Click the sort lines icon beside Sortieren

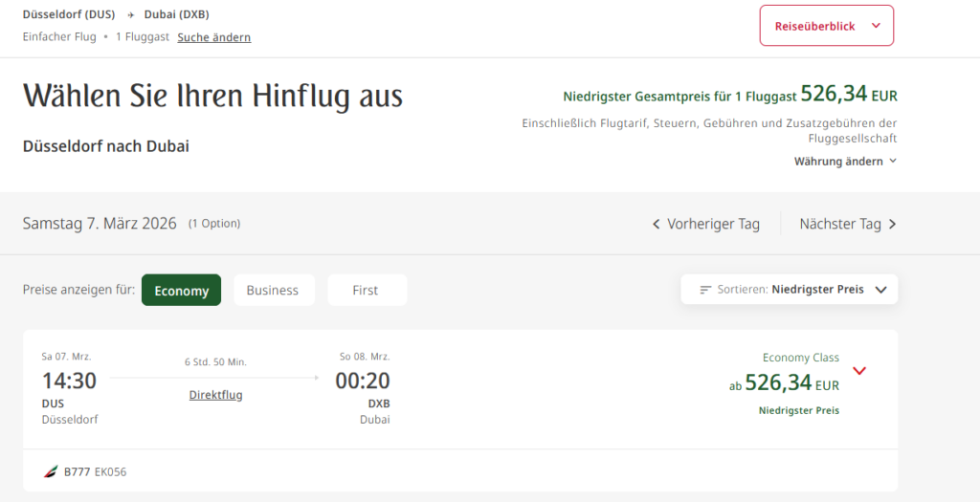coord(705,290)
